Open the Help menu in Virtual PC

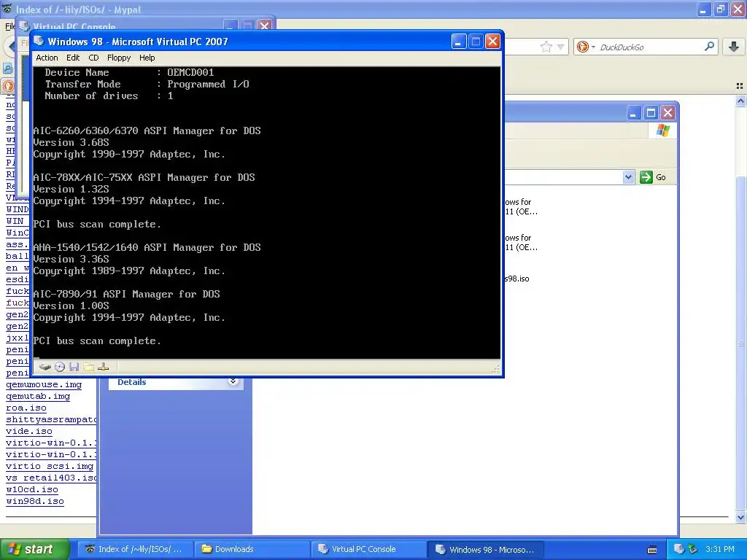[147, 58]
